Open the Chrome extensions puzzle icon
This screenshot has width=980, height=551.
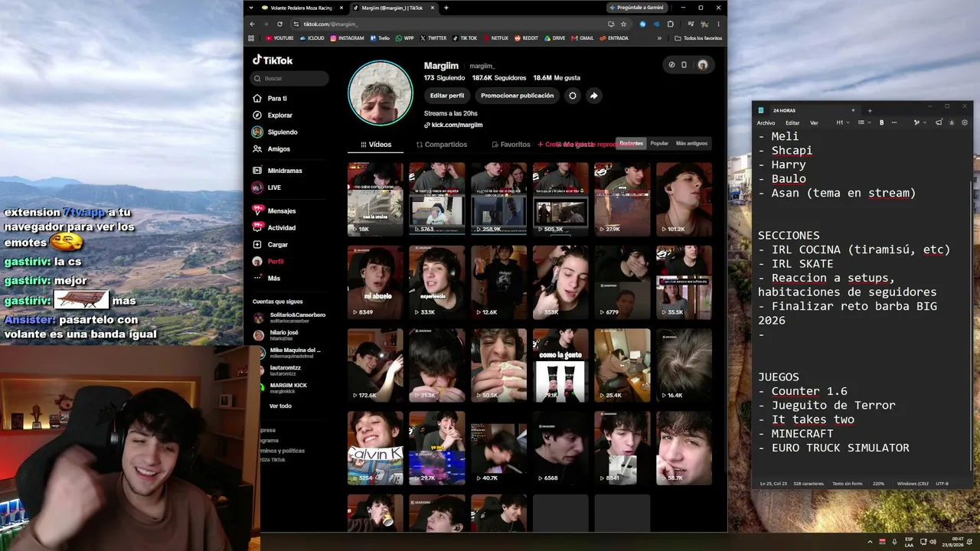coord(670,24)
